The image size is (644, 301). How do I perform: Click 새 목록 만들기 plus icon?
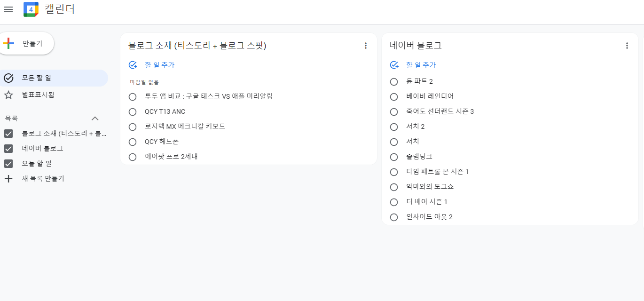8,179
